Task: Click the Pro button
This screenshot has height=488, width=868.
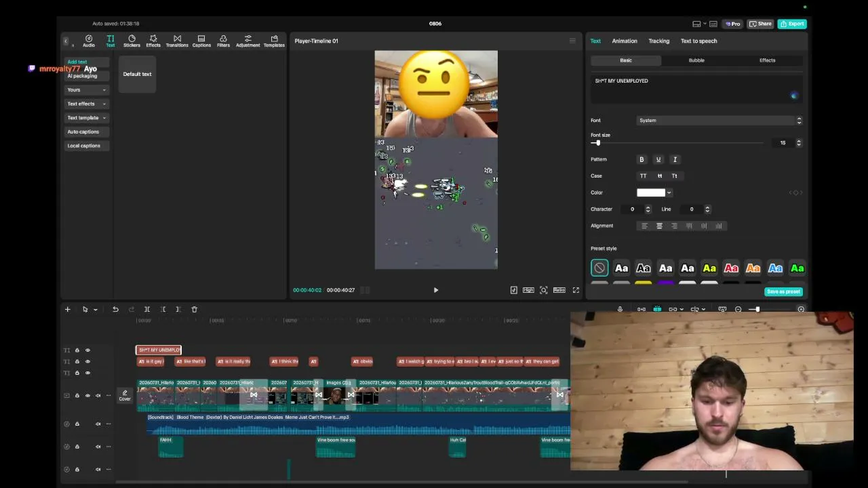Action: (732, 24)
